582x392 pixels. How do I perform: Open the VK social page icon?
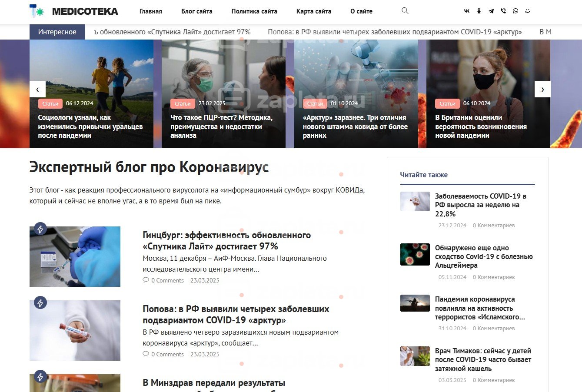(467, 11)
